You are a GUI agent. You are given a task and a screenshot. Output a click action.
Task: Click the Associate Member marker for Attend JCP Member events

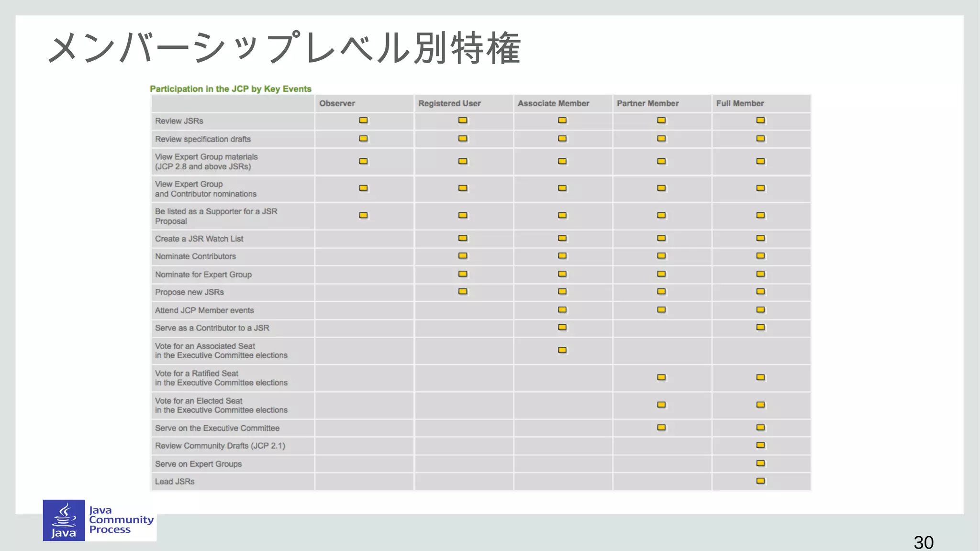coord(562,310)
